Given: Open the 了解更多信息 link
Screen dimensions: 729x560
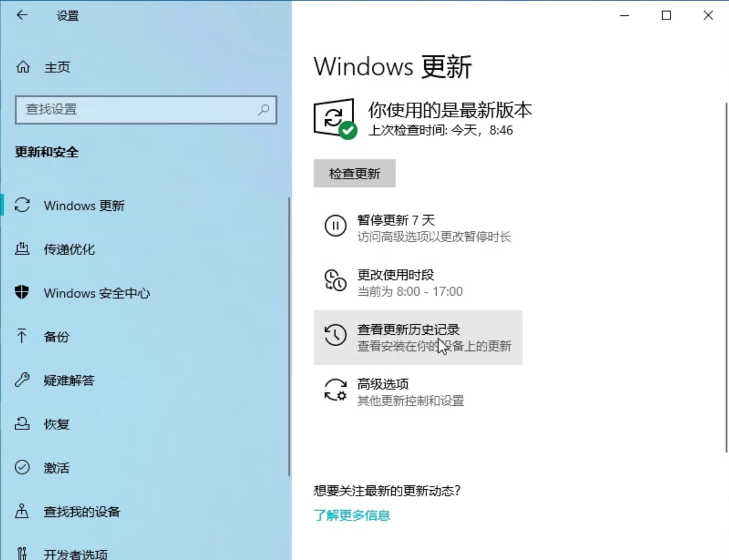Looking at the screenshot, I should pyautogui.click(x=352, y=516).
